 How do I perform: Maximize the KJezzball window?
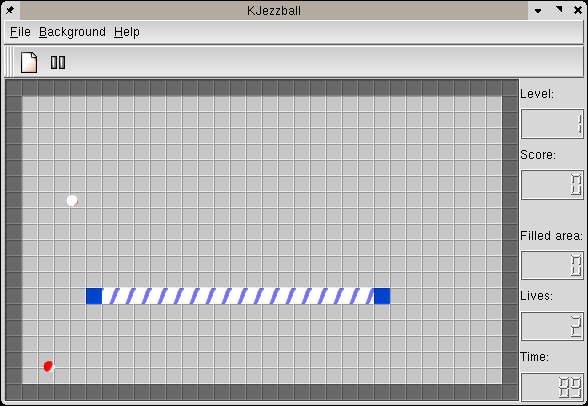559,10
